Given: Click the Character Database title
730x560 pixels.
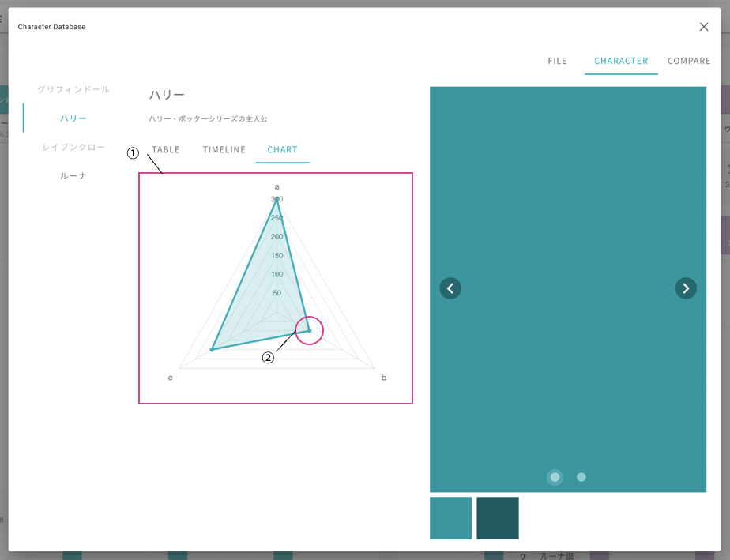Looking at the screenshot, I should coord(51,27).
